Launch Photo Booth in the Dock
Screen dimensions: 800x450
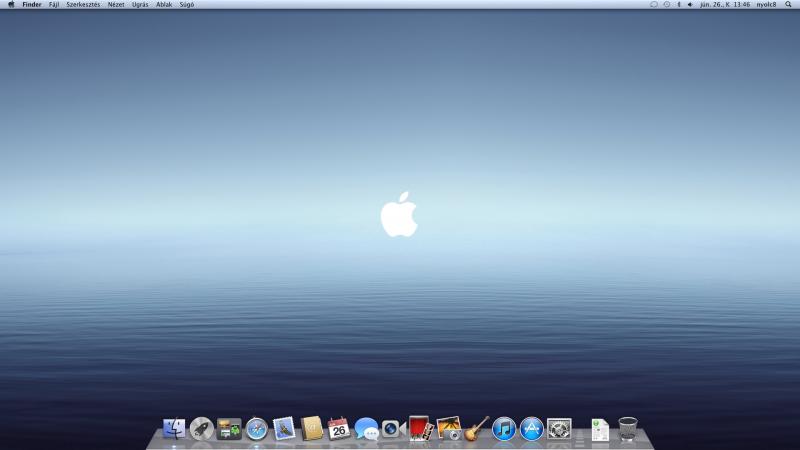point(421,428)
